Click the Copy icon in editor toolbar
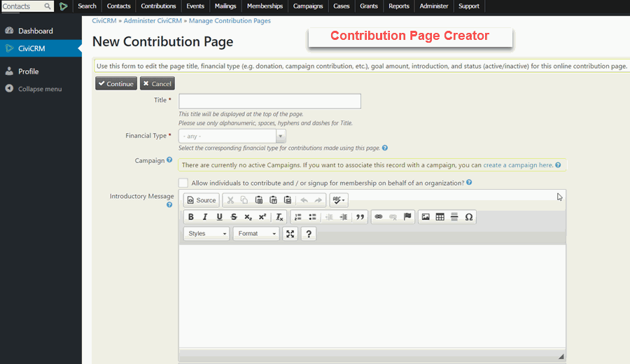630x364 pixels. [x=244, y=200]
